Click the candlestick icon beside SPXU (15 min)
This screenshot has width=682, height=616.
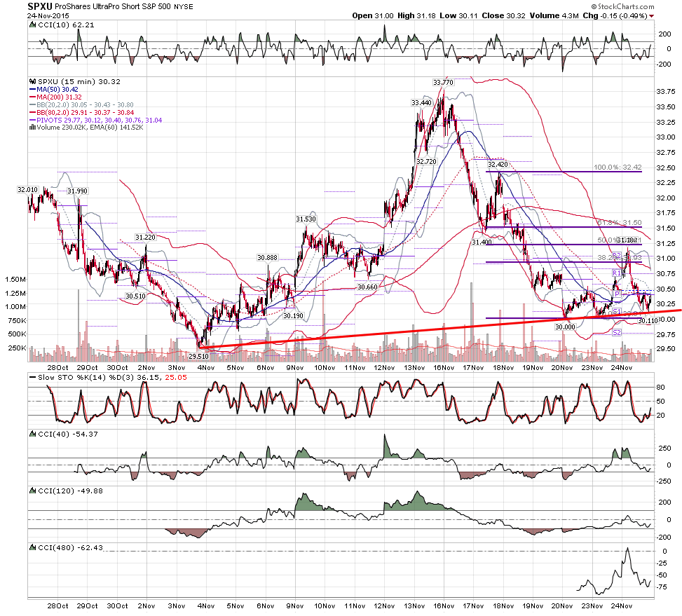point(33,81)
